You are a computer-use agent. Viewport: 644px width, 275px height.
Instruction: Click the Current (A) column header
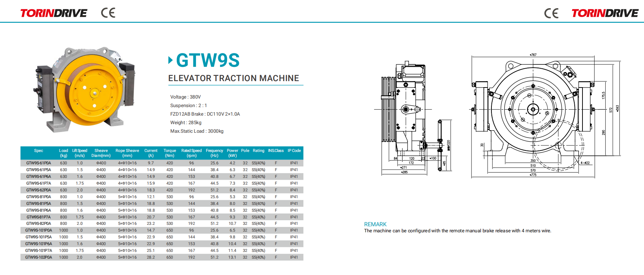click(151, 153)
